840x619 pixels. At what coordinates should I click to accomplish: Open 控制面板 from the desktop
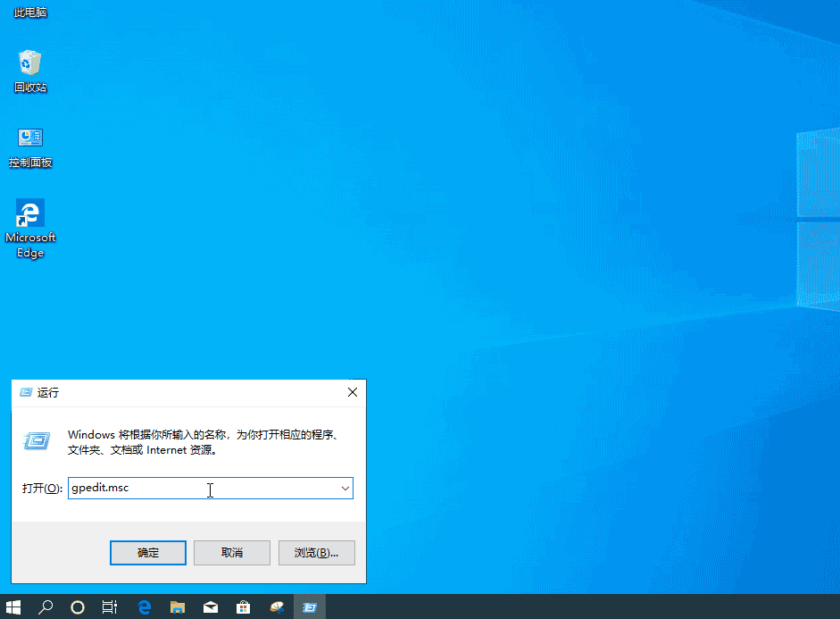click(x=29, y=138)
